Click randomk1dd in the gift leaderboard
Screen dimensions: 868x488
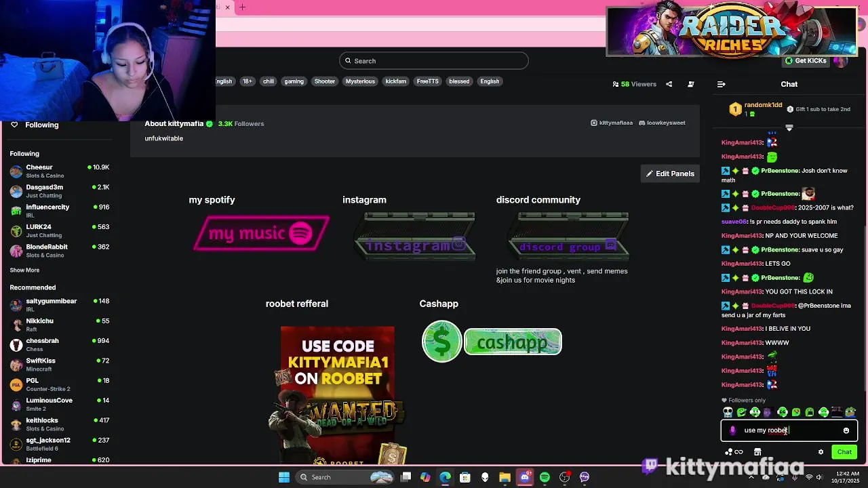click(x=763, y=105)
